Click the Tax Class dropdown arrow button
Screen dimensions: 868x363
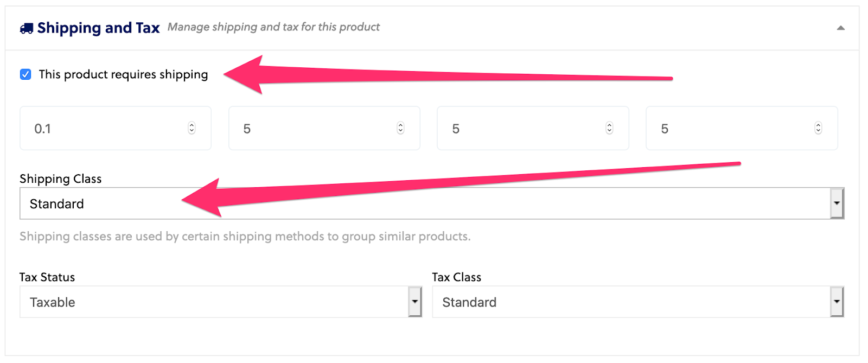(837, 302)
